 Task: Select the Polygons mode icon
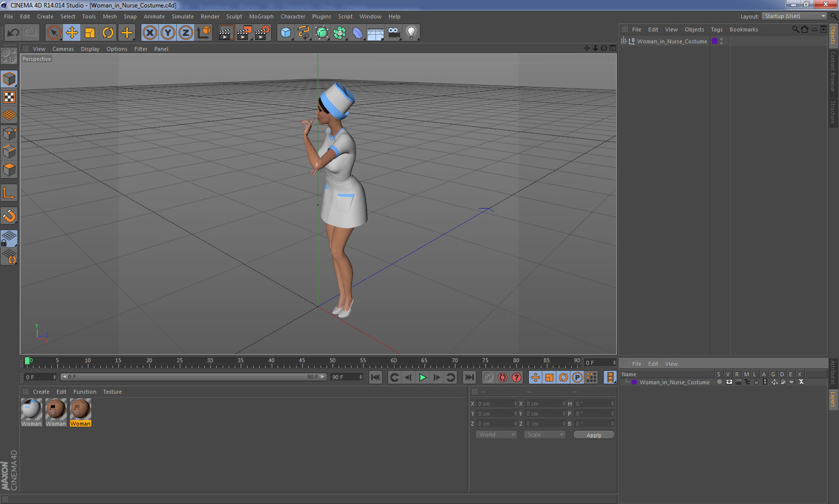point(9,170)
